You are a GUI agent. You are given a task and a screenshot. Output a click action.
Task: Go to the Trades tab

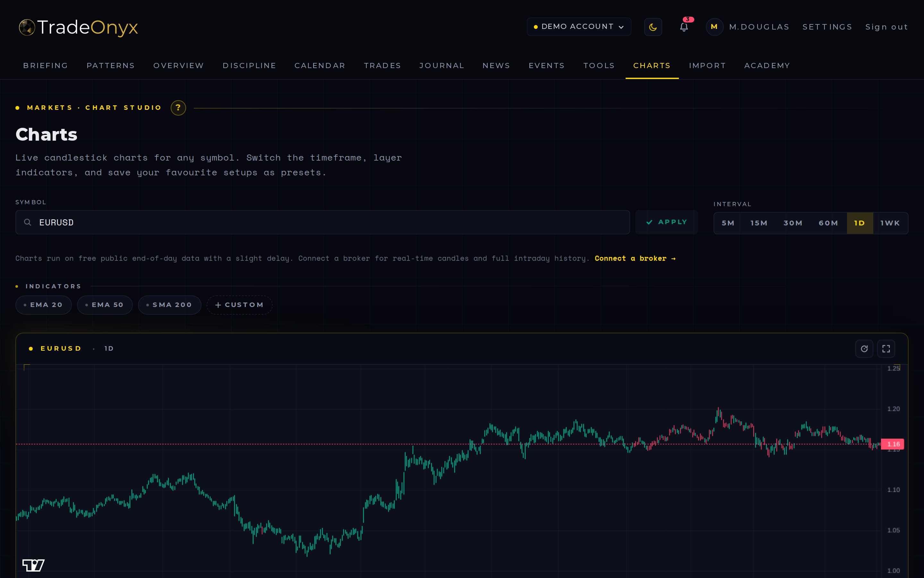tap(382, 66)
